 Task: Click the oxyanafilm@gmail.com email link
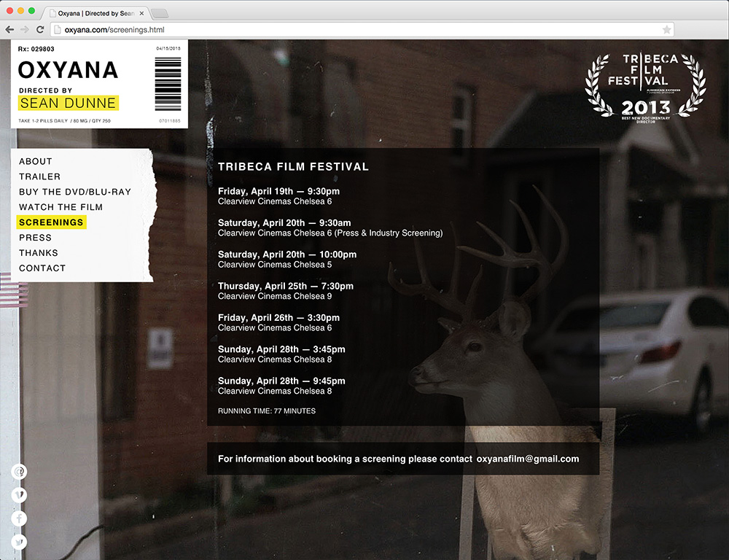pos(528,459)
